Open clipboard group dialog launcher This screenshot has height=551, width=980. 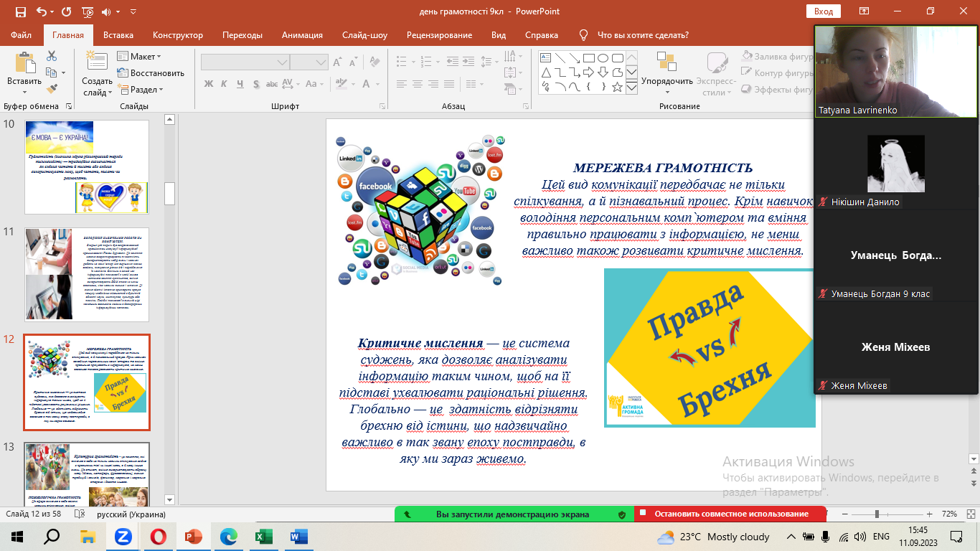(70, 106)
